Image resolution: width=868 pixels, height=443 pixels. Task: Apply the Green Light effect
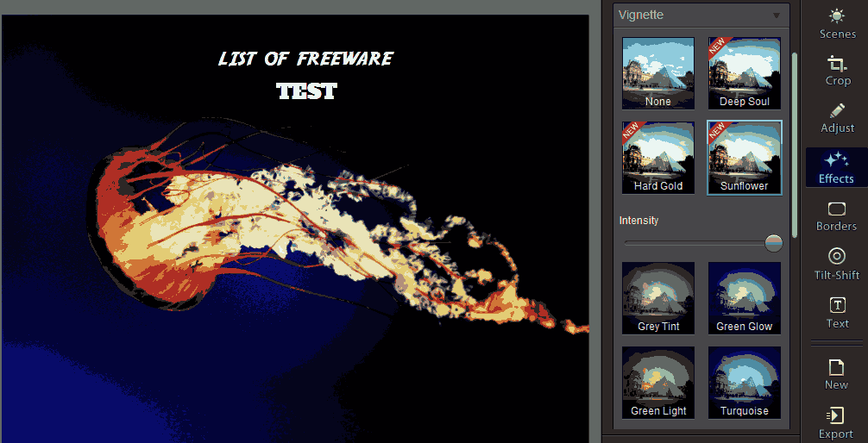(658, 383)
